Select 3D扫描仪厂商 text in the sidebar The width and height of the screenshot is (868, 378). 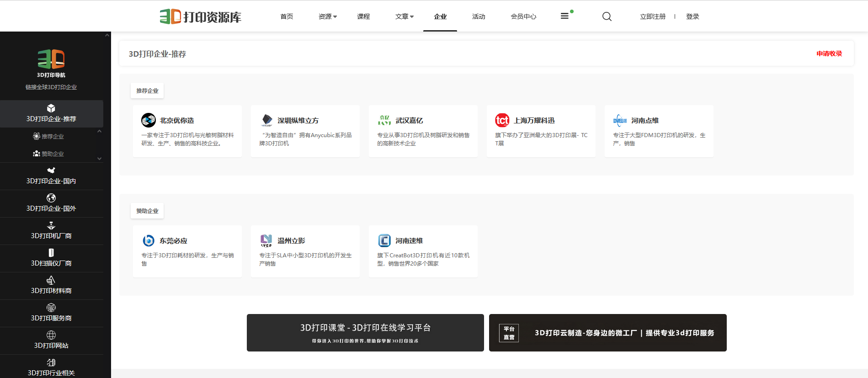pyautogui.click(x=51, y=263)
